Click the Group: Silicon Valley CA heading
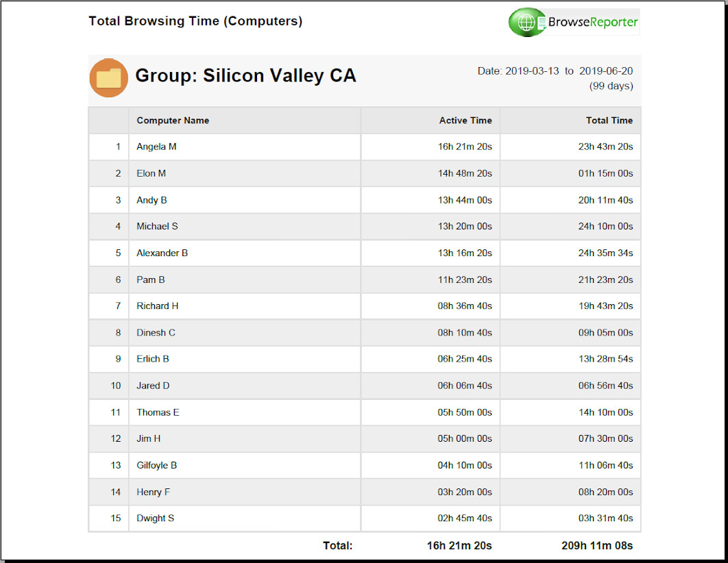Image resolution: width=728 pixels, height=563 pixels. pos(245,75)
